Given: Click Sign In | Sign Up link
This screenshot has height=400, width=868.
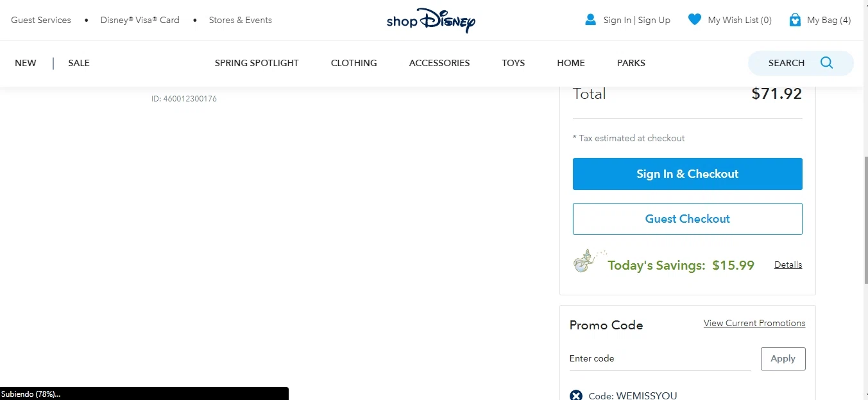Looking at the screenshot, I should [636, 20].
